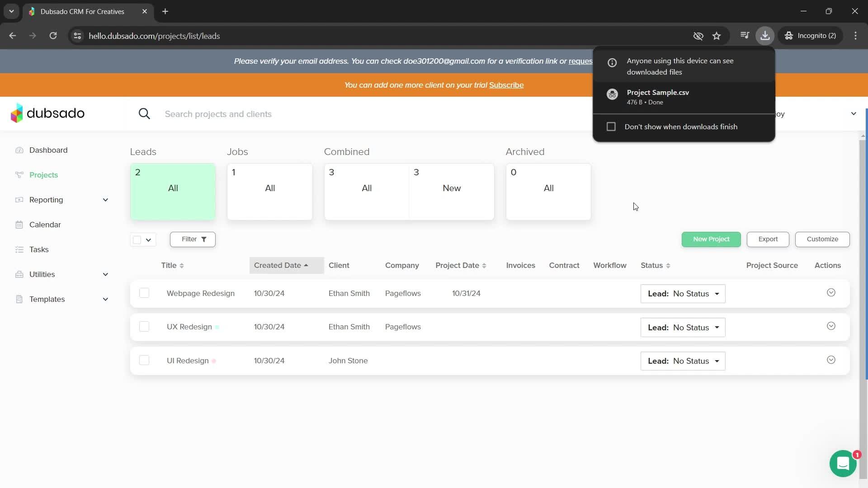Click the media control icon in toolbar
This screenshot has width=868, height=488.
pyautogui.click(x=745, y=36)
